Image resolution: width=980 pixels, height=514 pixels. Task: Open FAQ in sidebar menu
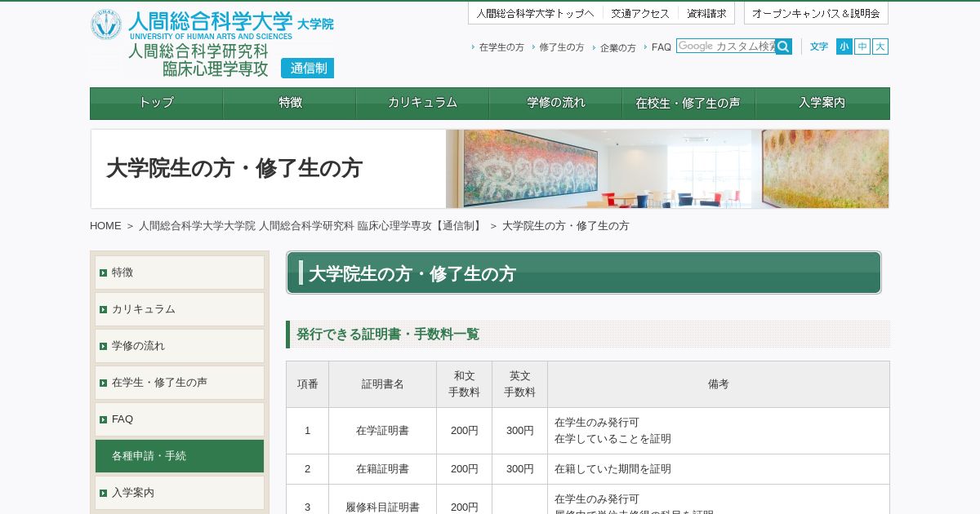pos(180,419)
